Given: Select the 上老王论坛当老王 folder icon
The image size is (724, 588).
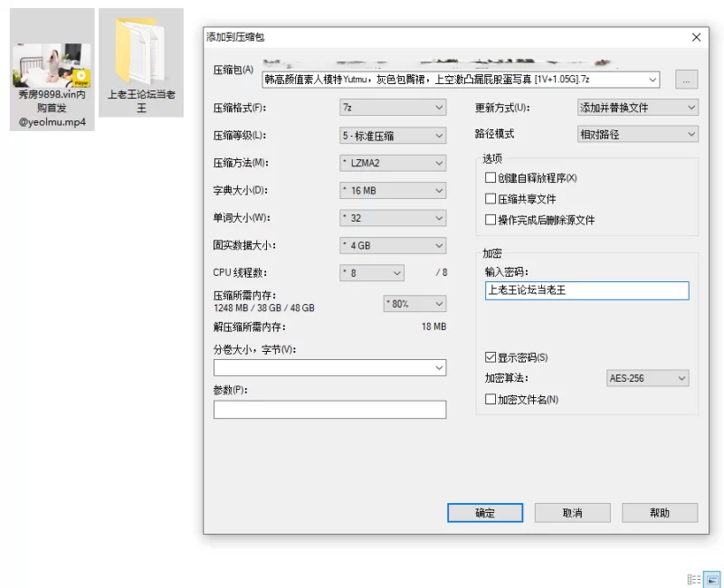Looking at the screenshot, I should coord(140,51).
